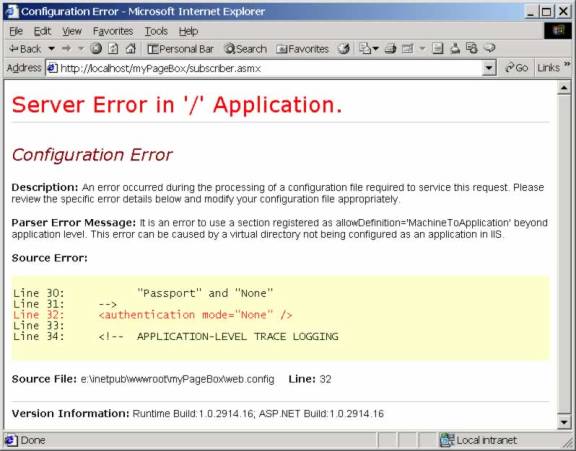Click the Discuss toolbar icon
The height and width of the screenshot is (451, 576).
[438, 48]
